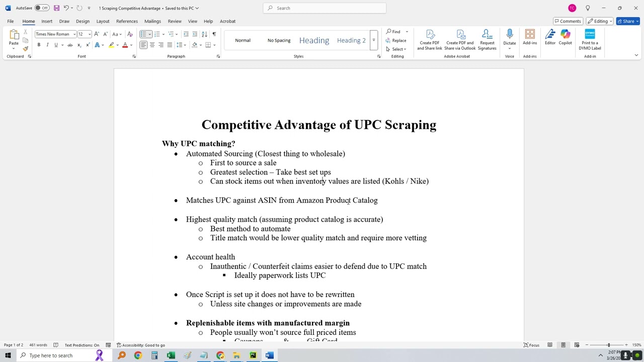Image resolution: width=644 pixels, height=362 pixels.
Task: Apply yellow text highlight color
Action: [112, 45]
